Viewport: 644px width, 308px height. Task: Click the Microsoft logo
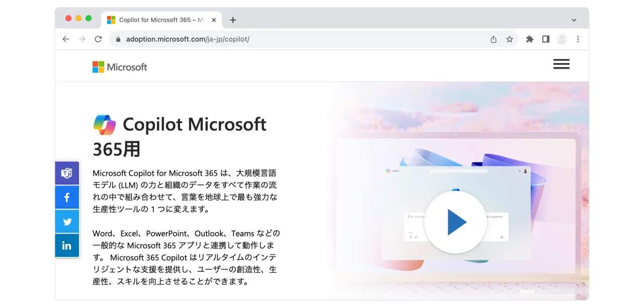point(120,67)
